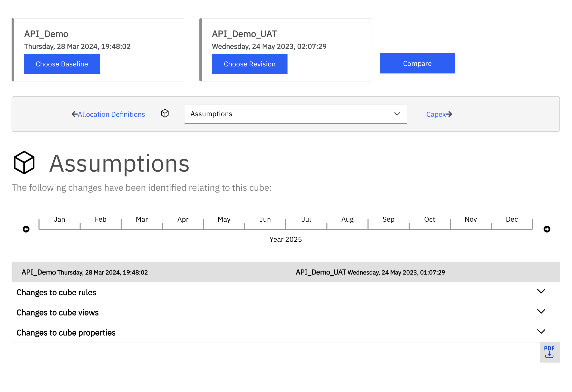Open the Assumptions cube dropdown
The image size is (572, 392).
pos(296,114)
